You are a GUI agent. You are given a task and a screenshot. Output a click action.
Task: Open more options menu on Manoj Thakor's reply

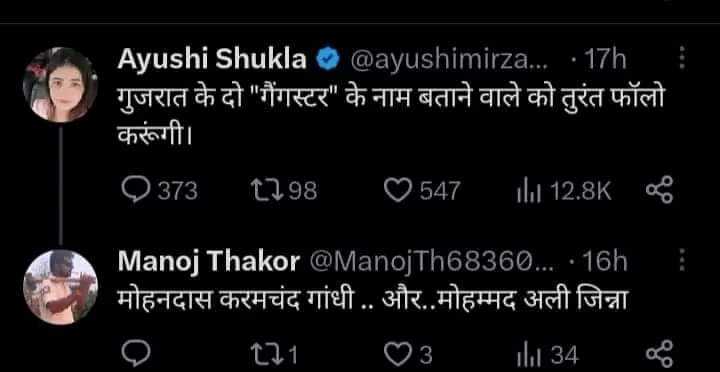pyautogui.click(x=682, y=261)
